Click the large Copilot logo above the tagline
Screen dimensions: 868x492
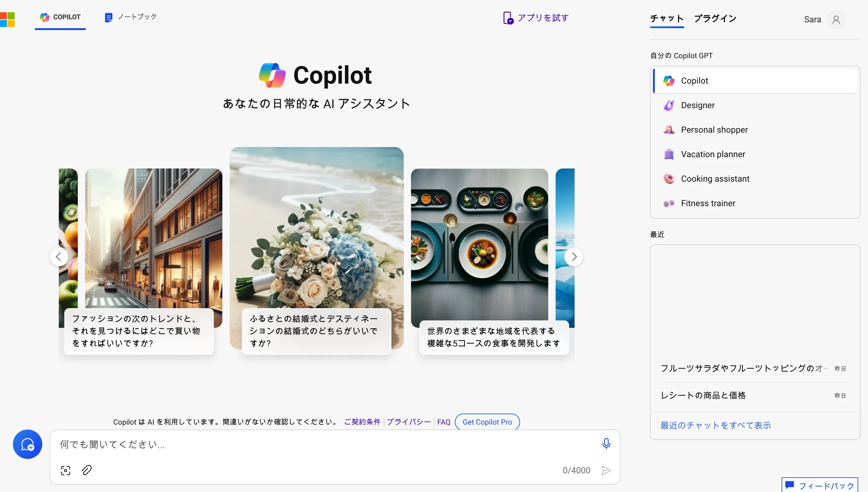coord(272,75)
